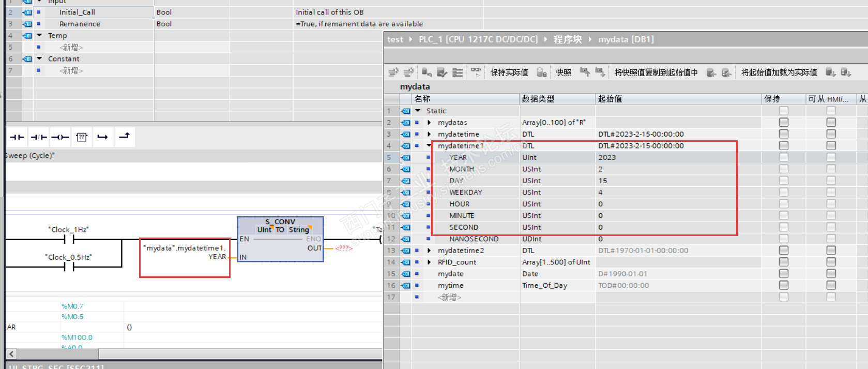Viewport: 868px width, 369px height.
Task: Click the close branch icon
Action: click(x=124, y=136)
